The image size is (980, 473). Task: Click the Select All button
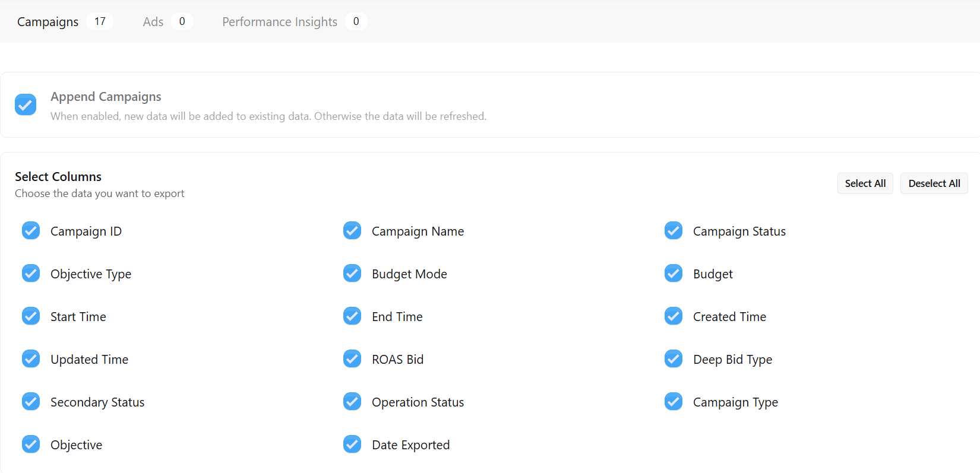865,183
